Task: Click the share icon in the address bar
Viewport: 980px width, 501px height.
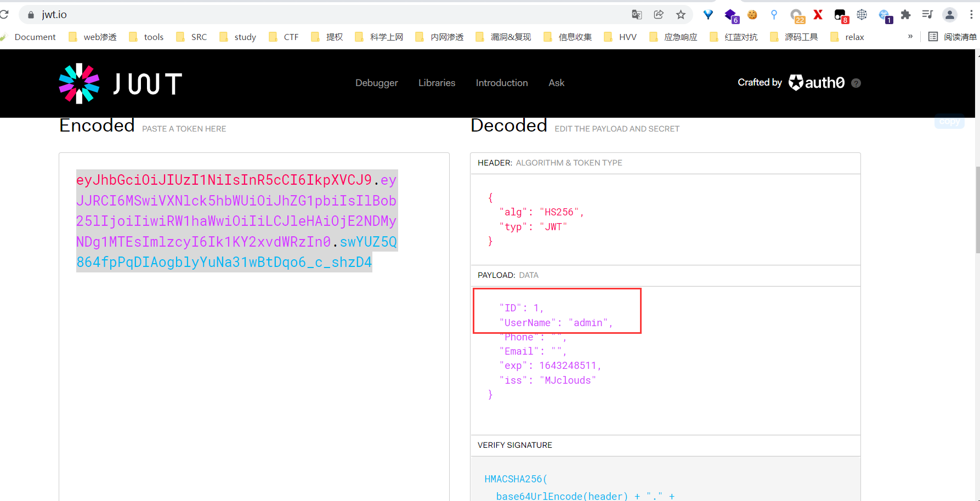Action: point(659,15)
